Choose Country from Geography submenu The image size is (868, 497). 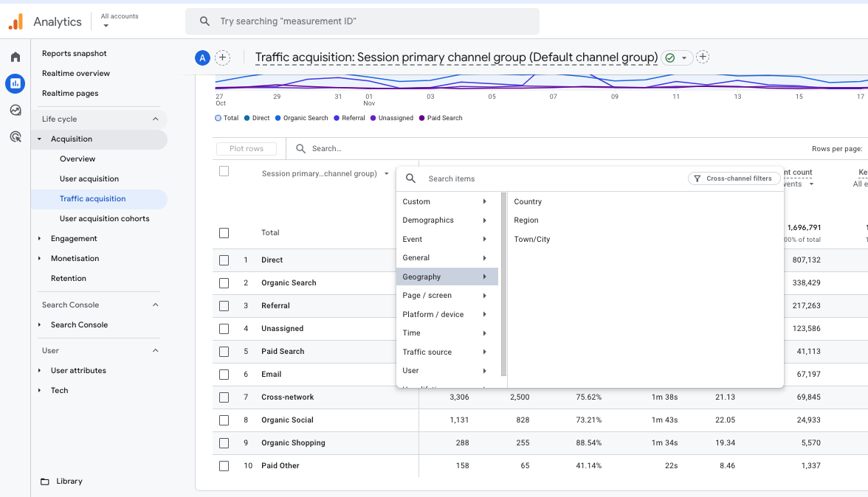[528, 202]
